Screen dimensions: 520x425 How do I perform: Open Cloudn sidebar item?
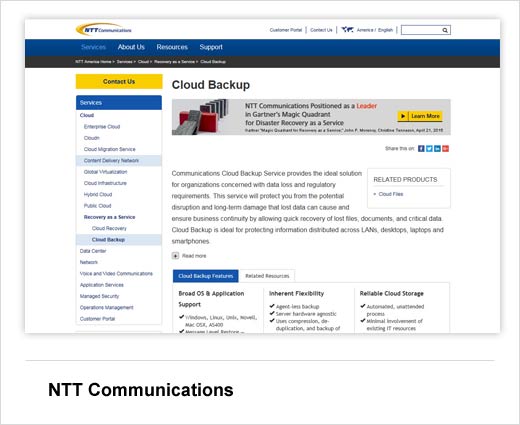pyautogui.click(x=92, y=138)
